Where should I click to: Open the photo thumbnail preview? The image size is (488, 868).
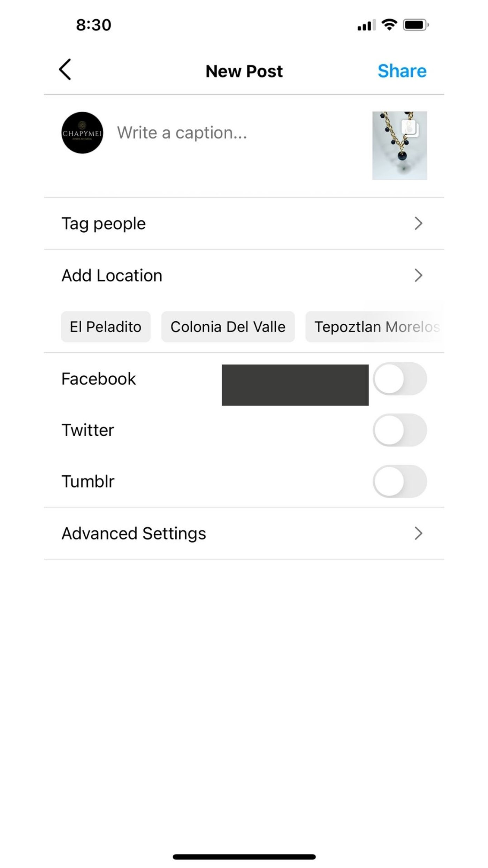(399, 145)
